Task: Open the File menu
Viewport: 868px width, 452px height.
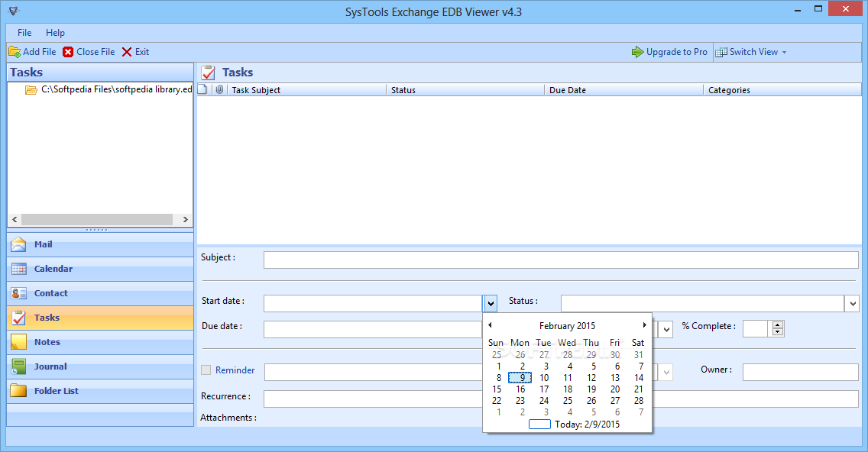Action: point(24,33)
